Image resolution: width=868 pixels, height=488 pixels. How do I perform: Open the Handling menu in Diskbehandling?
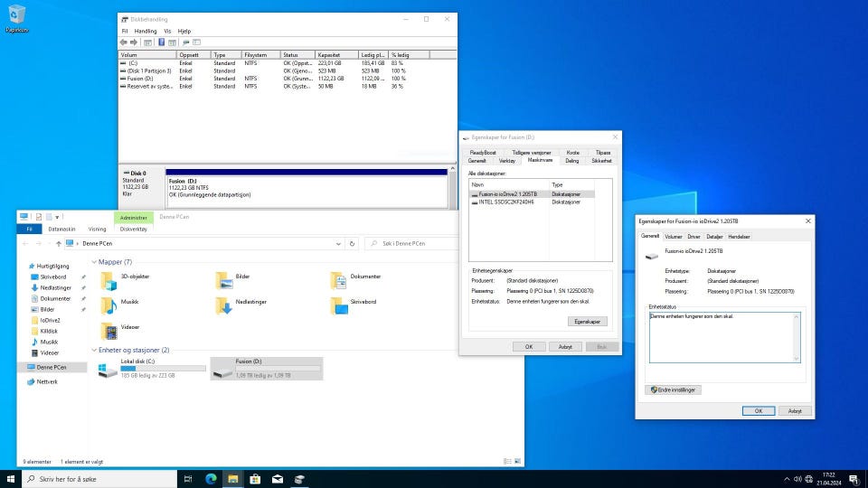(x=145, y=31)
